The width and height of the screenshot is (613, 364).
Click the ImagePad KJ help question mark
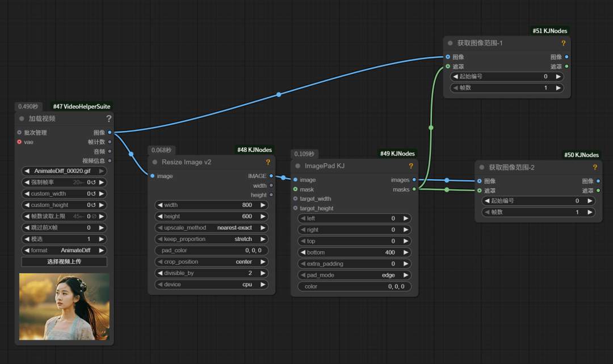point(411,166)
